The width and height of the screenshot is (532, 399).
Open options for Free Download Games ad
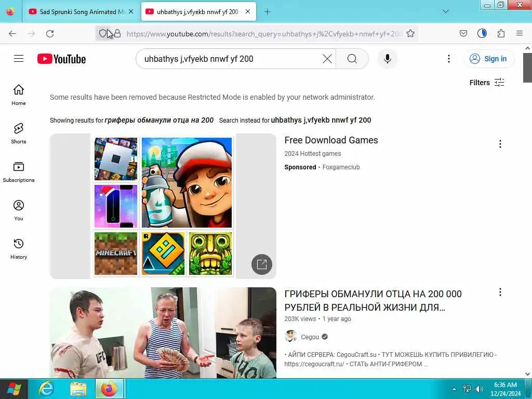point(500,144)
